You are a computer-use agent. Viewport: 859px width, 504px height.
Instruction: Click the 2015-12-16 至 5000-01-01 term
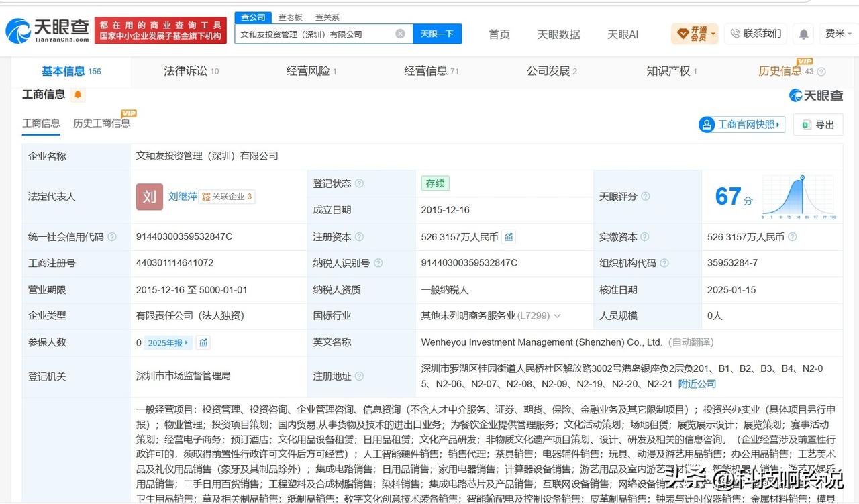pos(191,290)
